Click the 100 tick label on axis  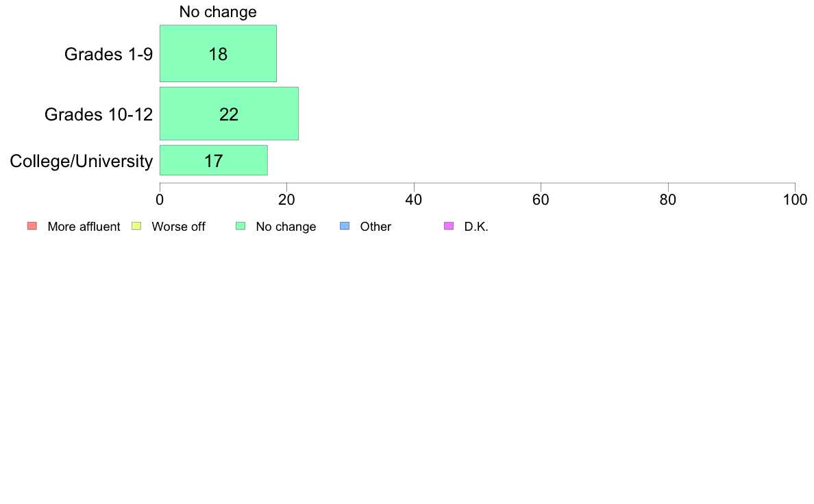coord(795,200)
